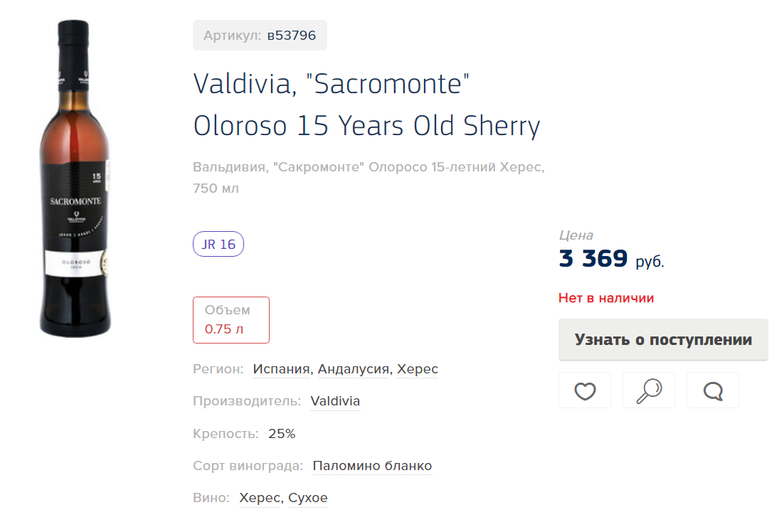The image size is (784, 532).
Task: Click 'Узнать о поступлении' button
Action: click(x=663, y=339)
